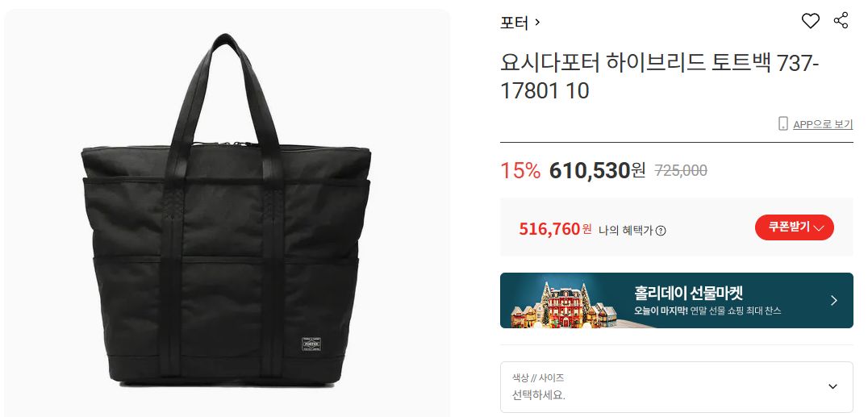Screen dimensions: 868x417
Task: Click the 610,530원 sale price
Action: (597, 170)
